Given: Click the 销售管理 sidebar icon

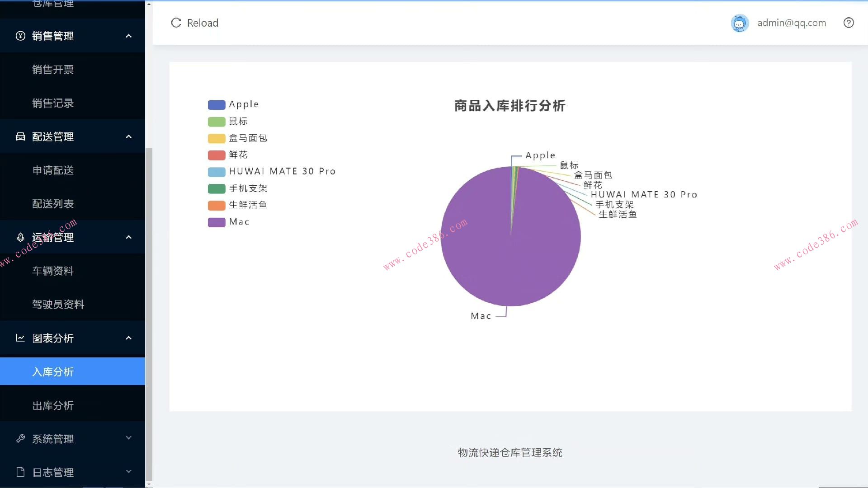Looking at the screenshot, I should tap(20, 36).
